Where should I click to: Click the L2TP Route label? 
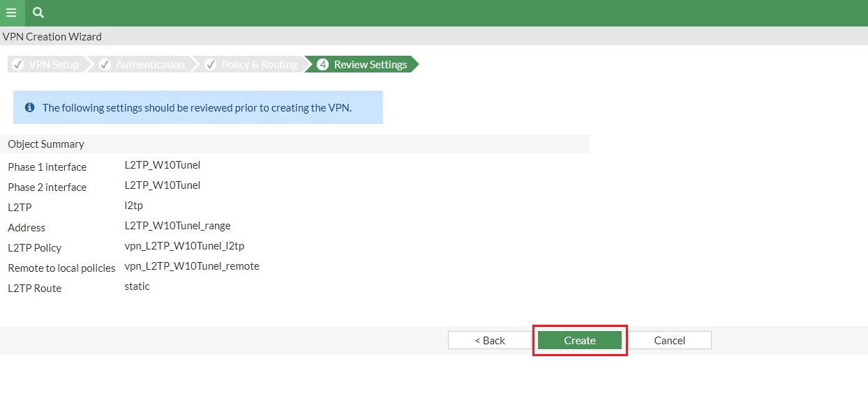(35, 289)
